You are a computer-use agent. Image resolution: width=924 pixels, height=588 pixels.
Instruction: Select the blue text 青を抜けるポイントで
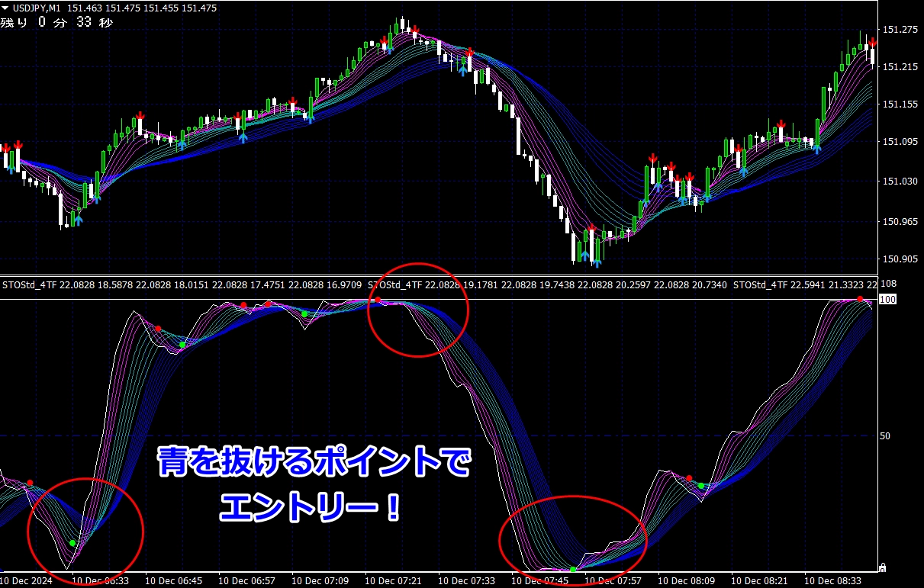click(x=314, y=464)
